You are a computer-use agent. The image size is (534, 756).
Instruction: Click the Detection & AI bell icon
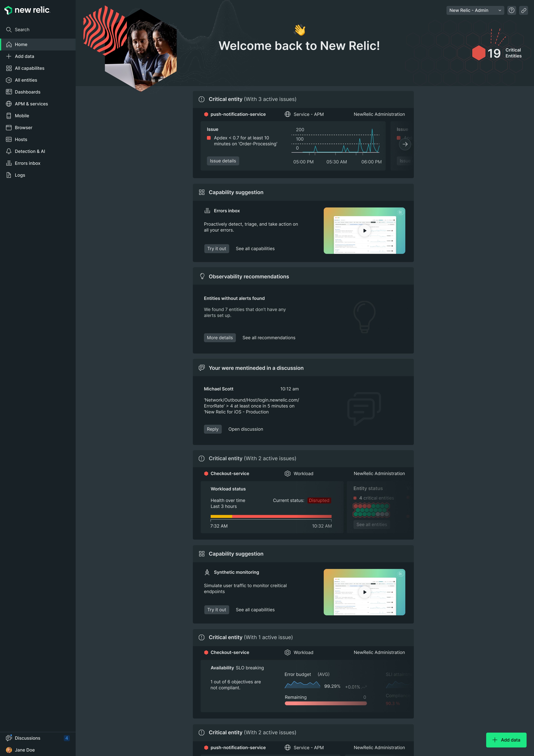pyautogui.click(x=9, y=151)
